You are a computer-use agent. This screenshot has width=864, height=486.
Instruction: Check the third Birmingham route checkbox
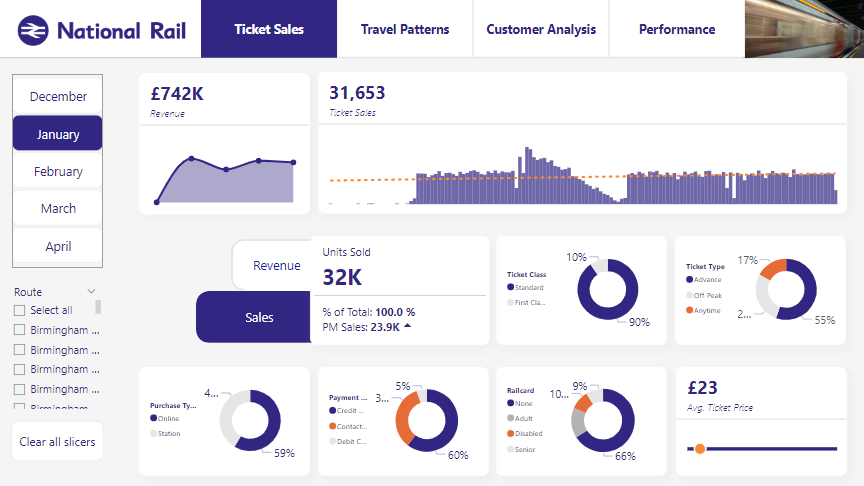click(x=19, y=369)
